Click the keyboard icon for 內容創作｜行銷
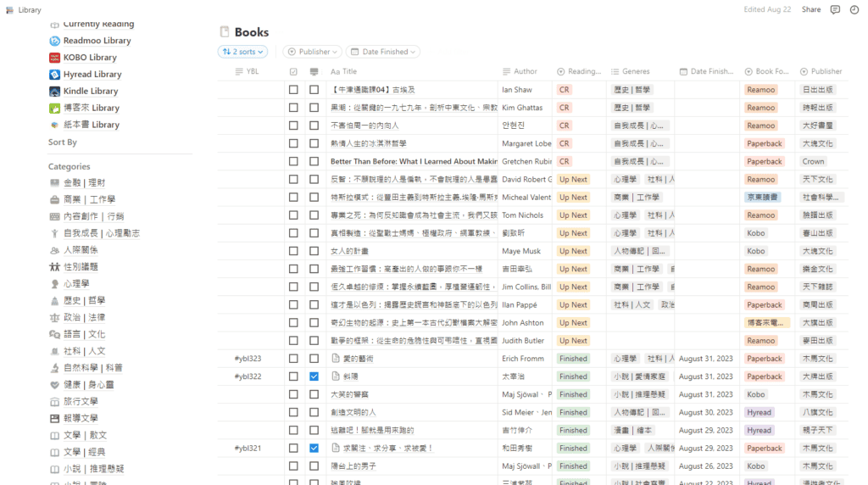 [x=54, y=216]
